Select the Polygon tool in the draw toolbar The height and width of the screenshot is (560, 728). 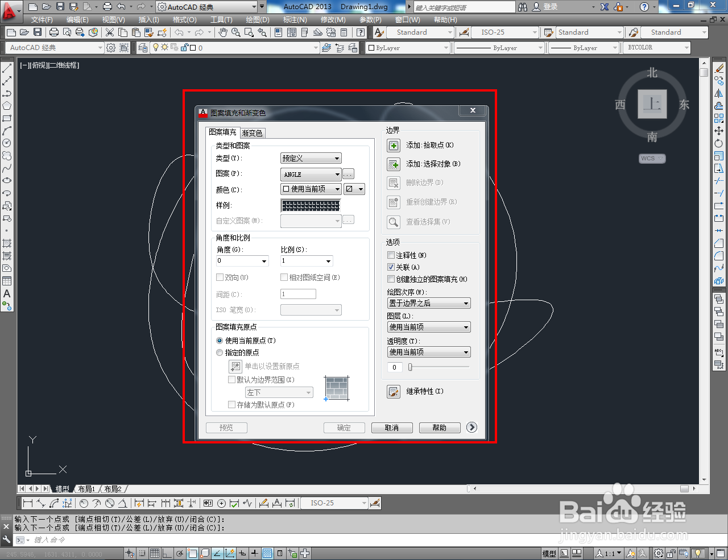(7, 106)
